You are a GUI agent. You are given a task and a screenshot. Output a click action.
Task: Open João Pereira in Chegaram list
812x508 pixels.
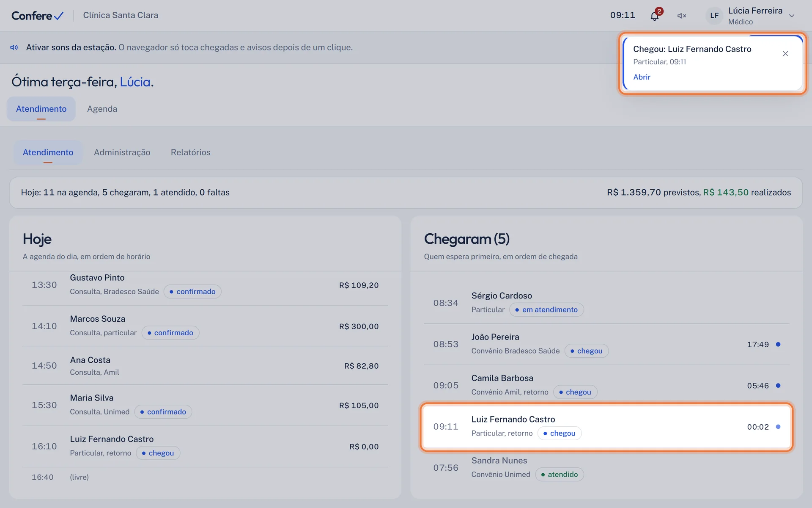606,344
